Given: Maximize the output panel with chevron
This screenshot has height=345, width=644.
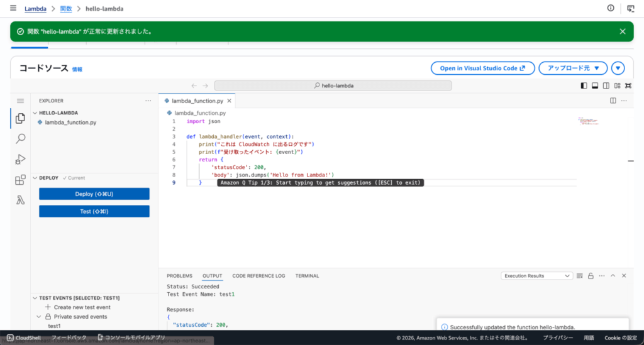Looking at the screenshot, I should pos(613,276).
